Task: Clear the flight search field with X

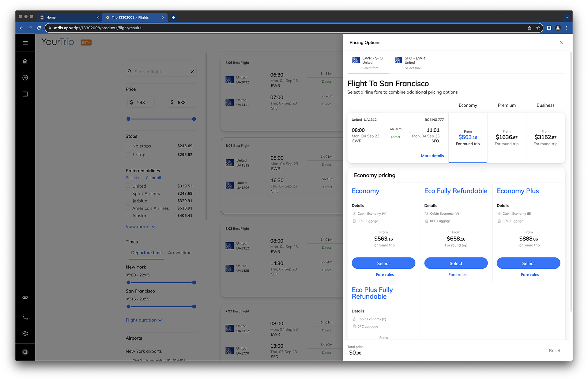Action: click(x=193, y=71)
